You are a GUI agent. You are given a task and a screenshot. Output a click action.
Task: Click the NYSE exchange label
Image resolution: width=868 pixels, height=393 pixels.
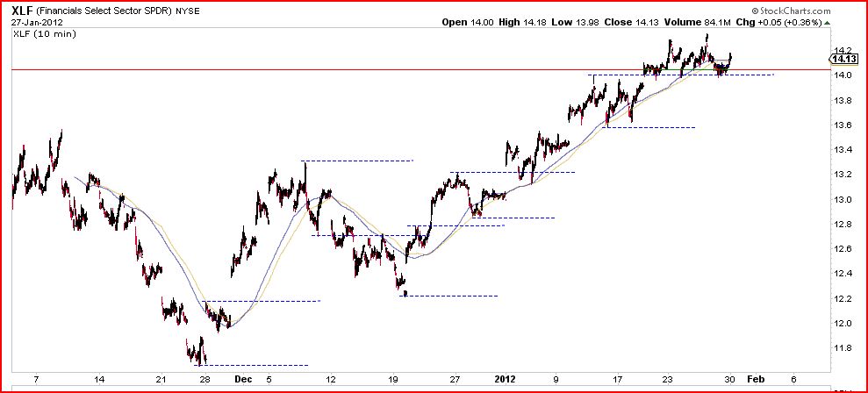click(188, 11)
